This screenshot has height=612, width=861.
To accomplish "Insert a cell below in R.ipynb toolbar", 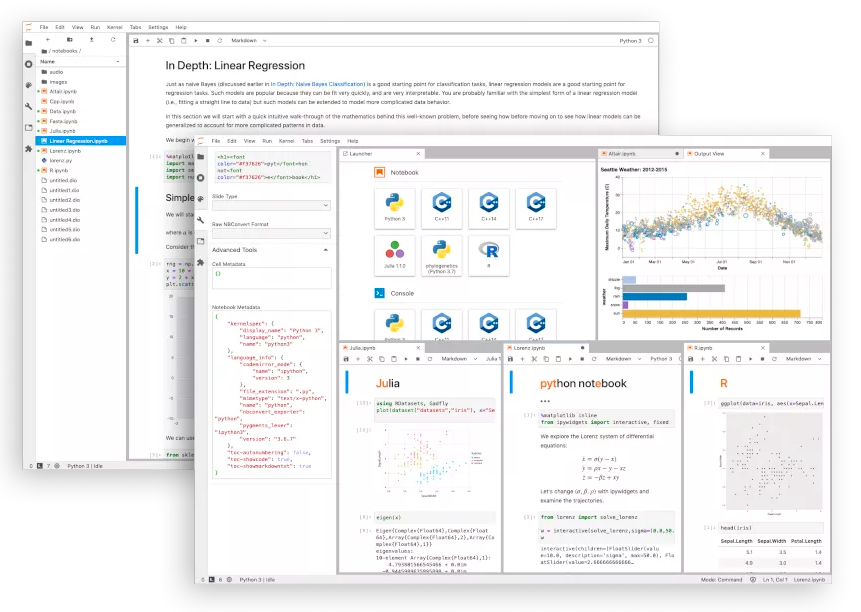I will pos(702,359).
